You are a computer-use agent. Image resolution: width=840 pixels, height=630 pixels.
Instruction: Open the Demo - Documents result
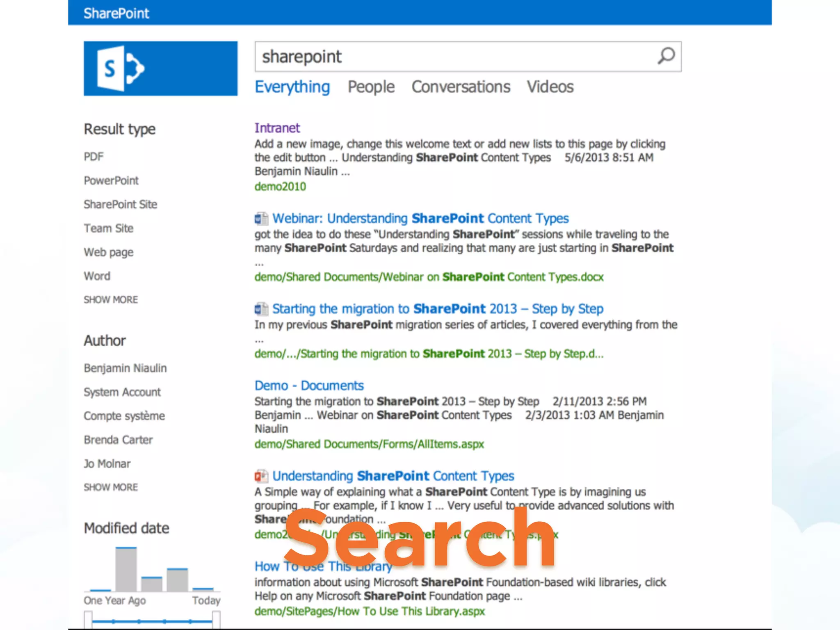pos(309,386)
